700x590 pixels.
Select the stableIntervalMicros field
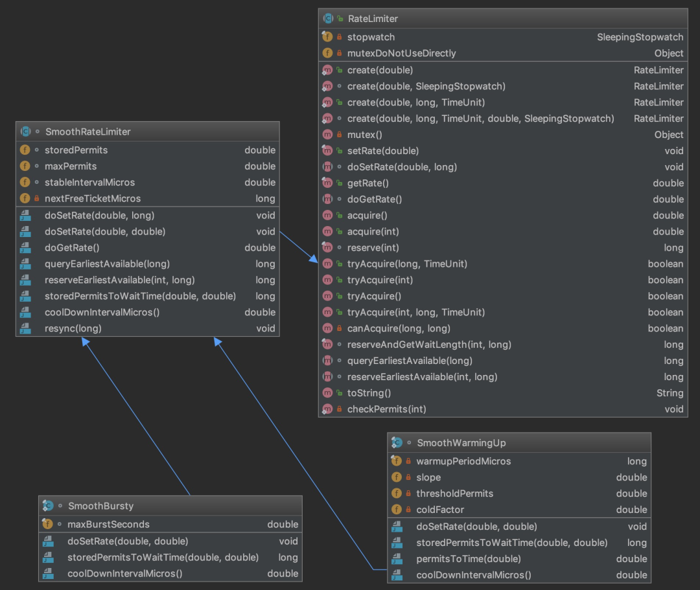(x=89, y=183)
